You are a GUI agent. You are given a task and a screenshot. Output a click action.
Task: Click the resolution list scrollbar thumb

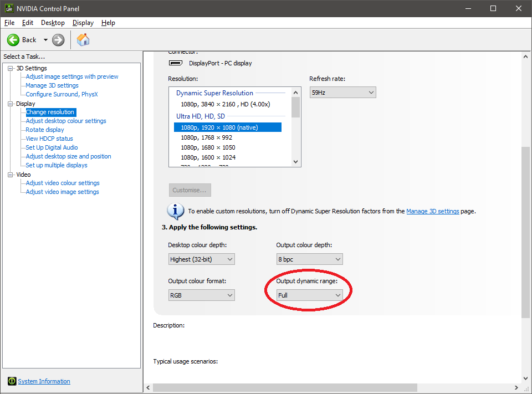(x=295, y=108)
